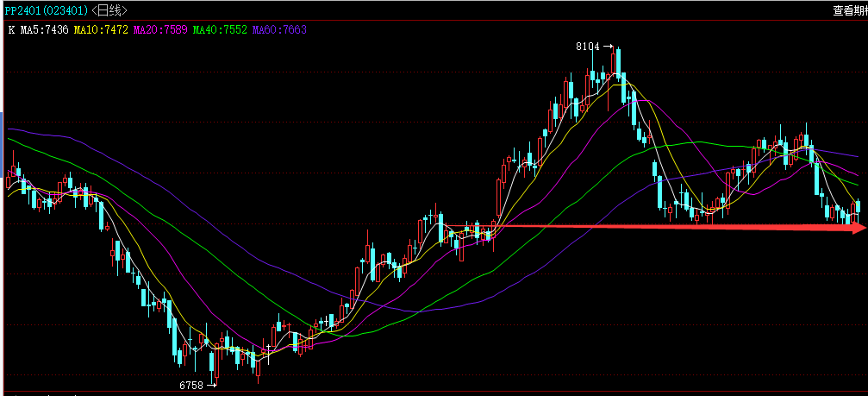Toggle the magenta MA20:7589 legend
868x396 pixels.
click(161, 29)
